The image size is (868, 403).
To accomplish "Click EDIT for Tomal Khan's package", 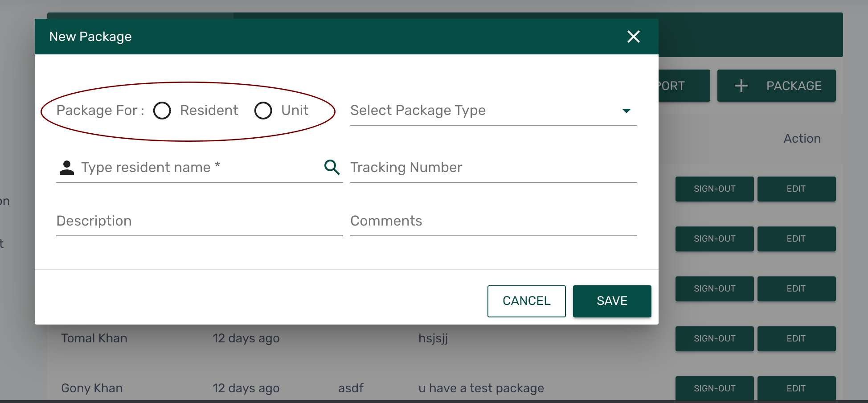I will click(x=796, y=339).
